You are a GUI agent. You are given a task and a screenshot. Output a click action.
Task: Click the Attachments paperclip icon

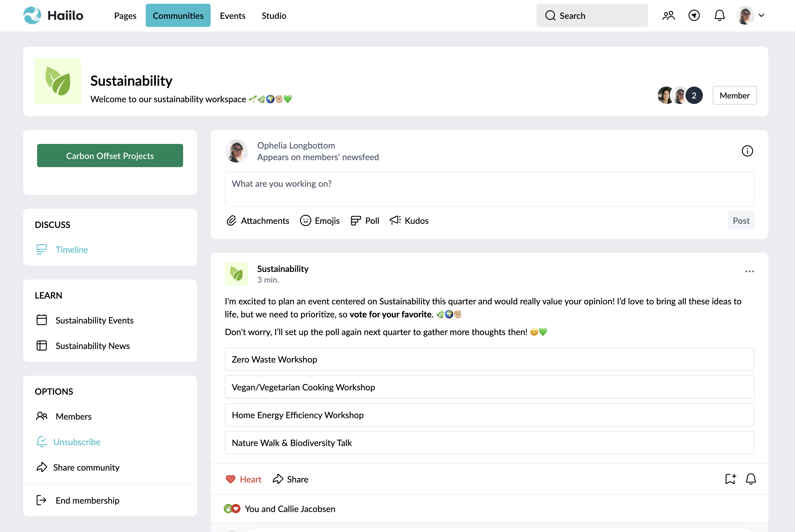(231, 221)
